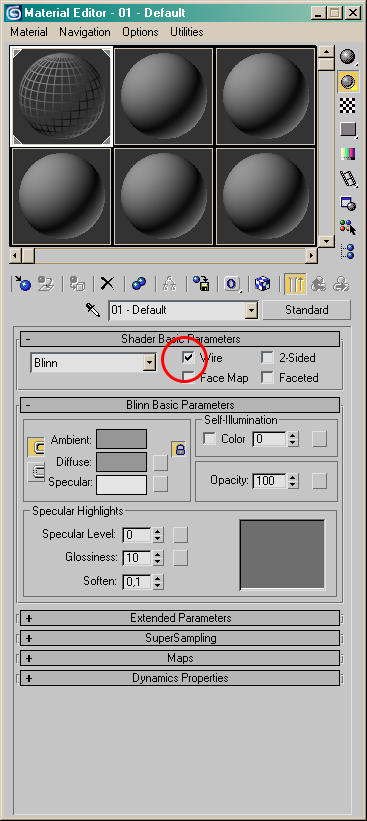Viewport: 367px width, 821px height.
Task: Select the wireframe sample sphere slot
Action: click(x=61, y=96)
